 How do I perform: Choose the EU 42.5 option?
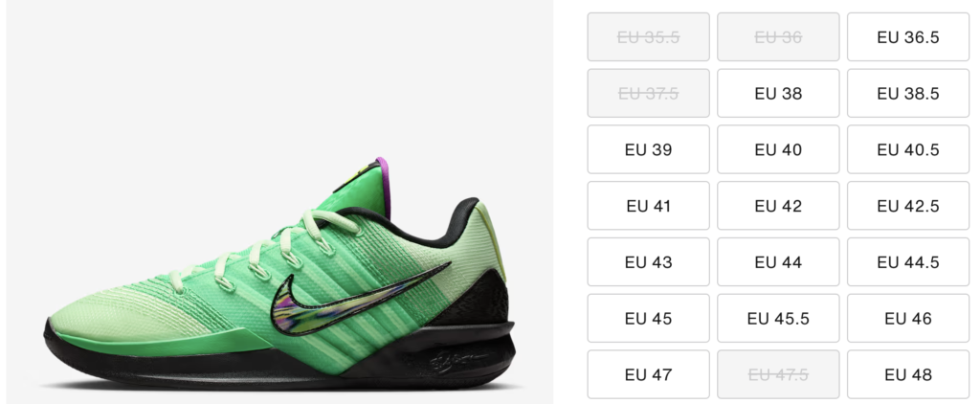point(908,206)
